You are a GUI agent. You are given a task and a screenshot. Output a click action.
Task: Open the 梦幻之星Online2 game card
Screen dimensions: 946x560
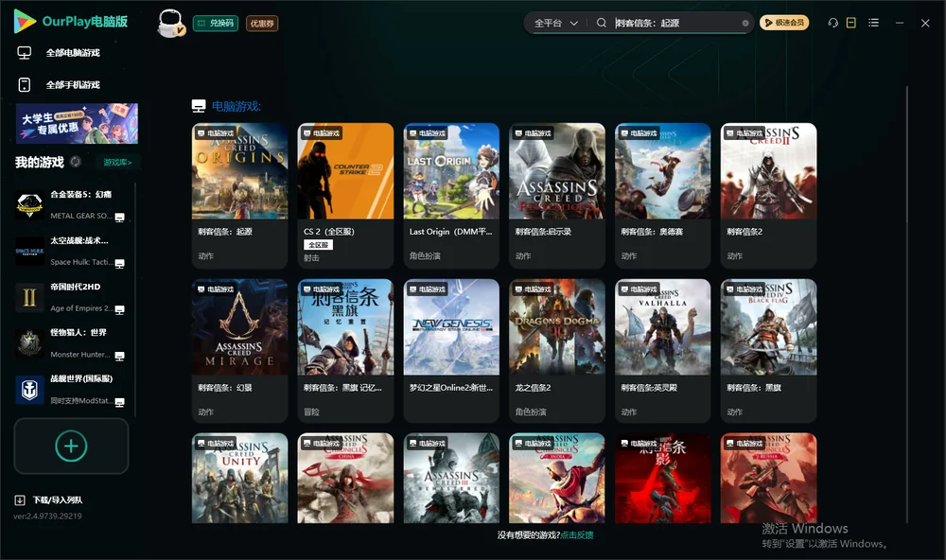point(451,351)
